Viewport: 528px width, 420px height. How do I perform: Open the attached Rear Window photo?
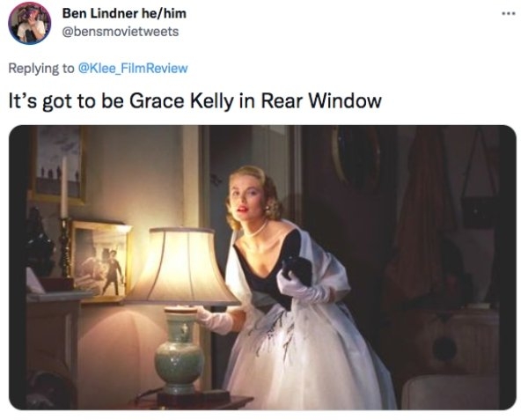click(x=262, y=268)
